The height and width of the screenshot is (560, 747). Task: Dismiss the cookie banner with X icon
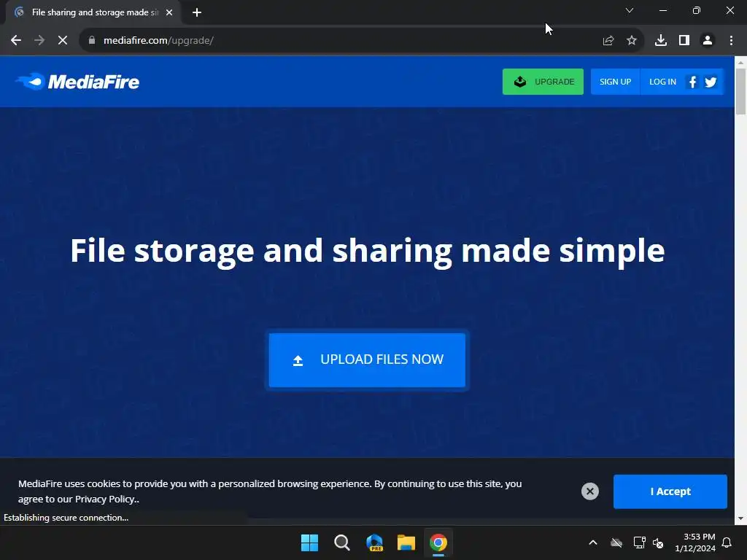(x=589, y=491)
